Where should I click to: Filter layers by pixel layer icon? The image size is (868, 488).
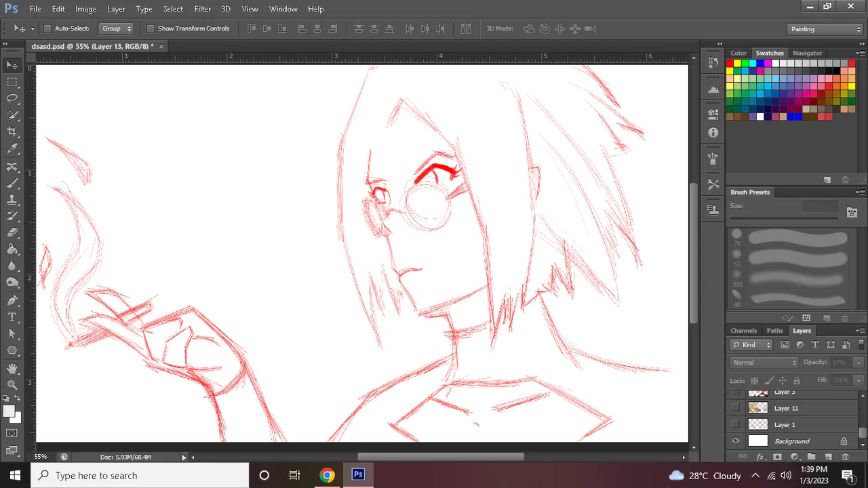click(x=785, y=344)
